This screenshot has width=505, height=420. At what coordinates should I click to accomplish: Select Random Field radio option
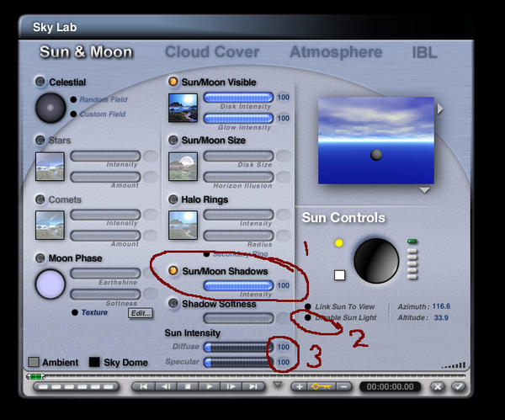click(73, 99)
